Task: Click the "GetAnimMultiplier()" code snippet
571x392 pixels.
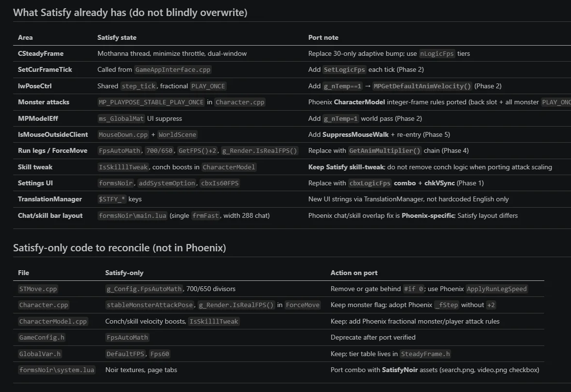Action: coord(385,150)
